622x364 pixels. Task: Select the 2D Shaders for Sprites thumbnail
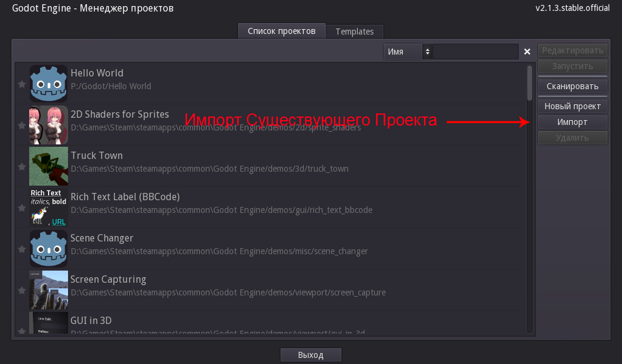(49, 125)
